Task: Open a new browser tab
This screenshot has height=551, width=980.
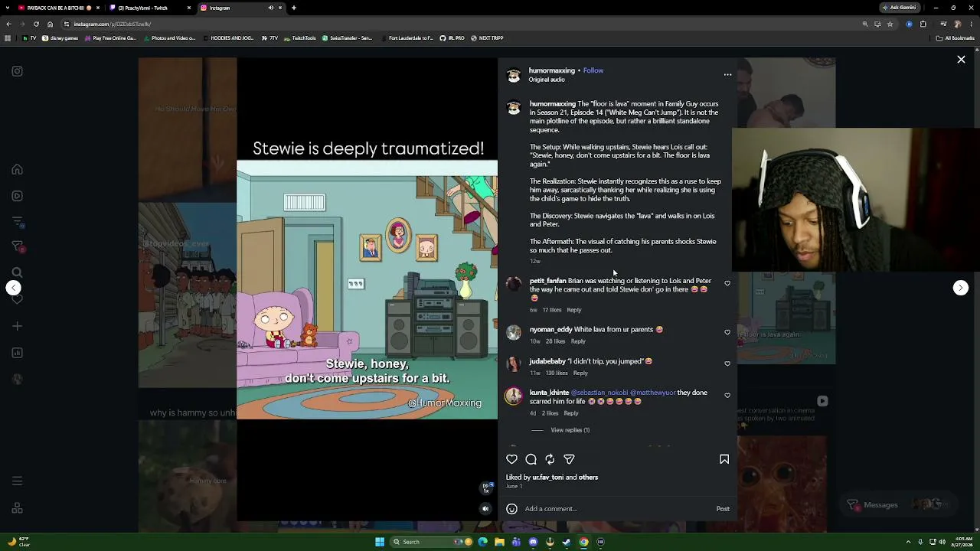Action: coord(294,8)
